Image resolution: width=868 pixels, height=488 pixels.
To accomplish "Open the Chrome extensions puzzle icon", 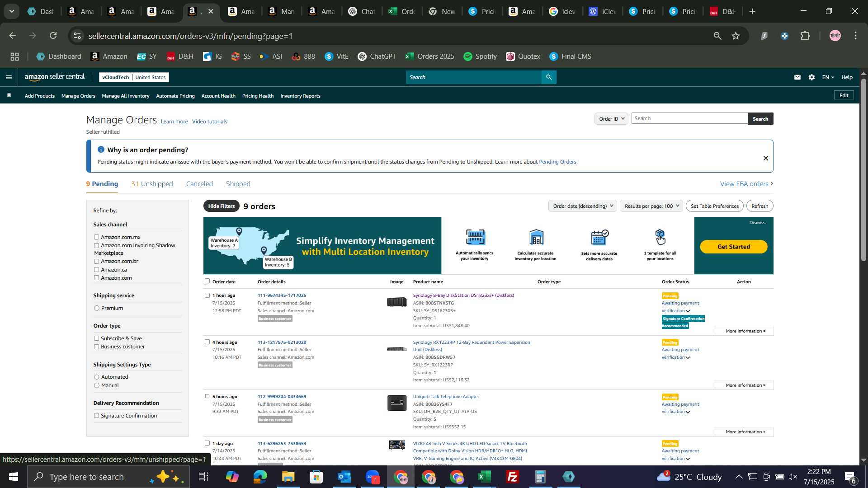I will click(x=806, y=36).
